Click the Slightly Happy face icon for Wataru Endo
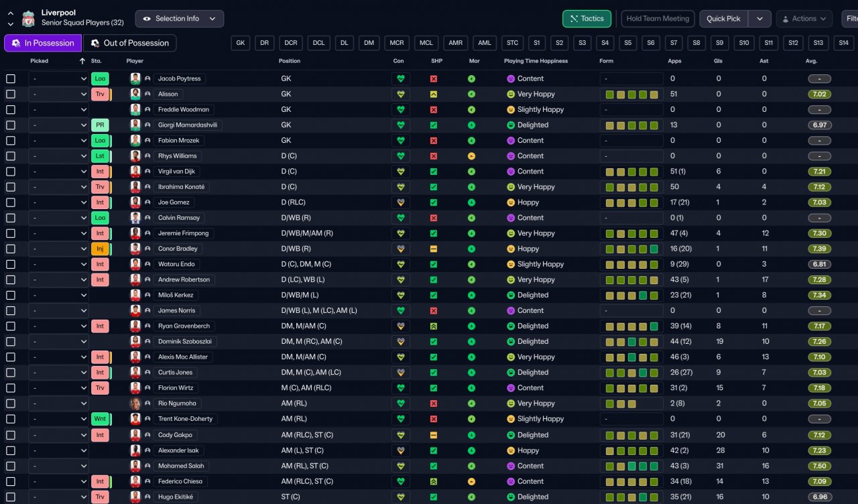 tap(511, 264)
